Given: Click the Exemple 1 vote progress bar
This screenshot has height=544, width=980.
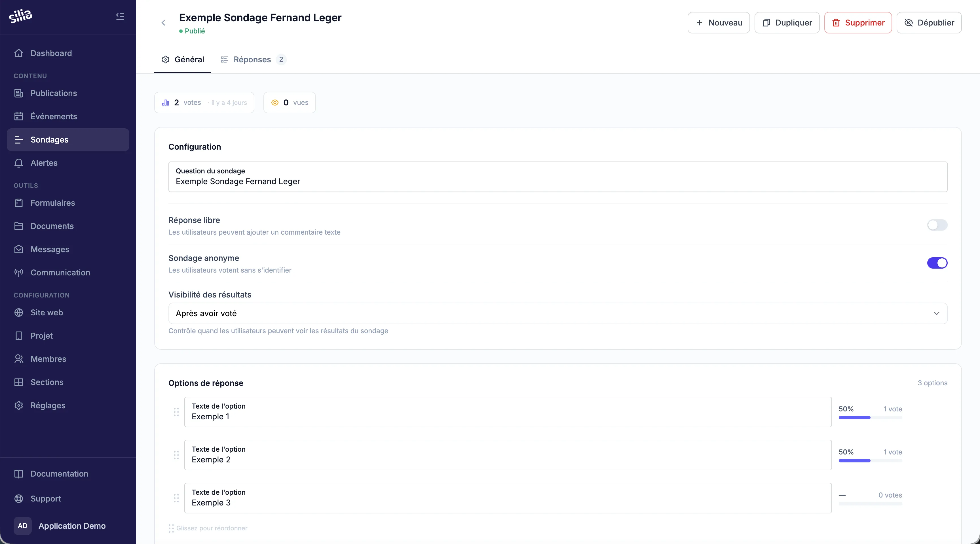Looking at the screenshot, I should pyautogui.click(x=870, y=418).
